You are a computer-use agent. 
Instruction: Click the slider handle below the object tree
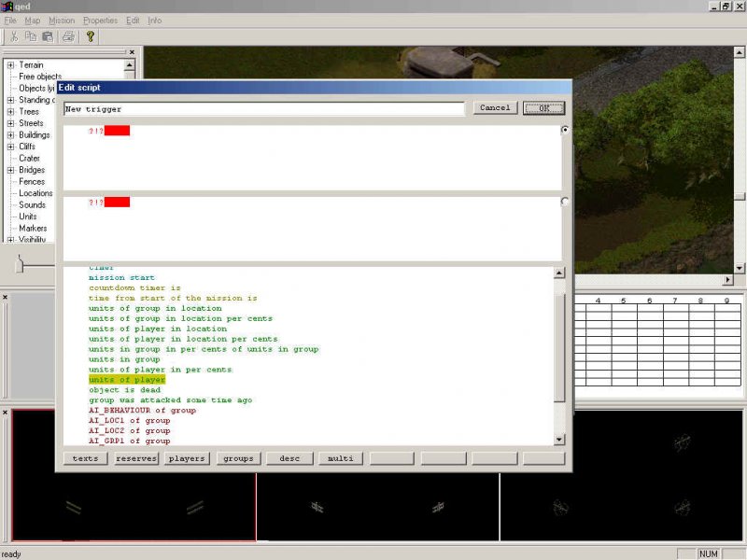point(20,266)
